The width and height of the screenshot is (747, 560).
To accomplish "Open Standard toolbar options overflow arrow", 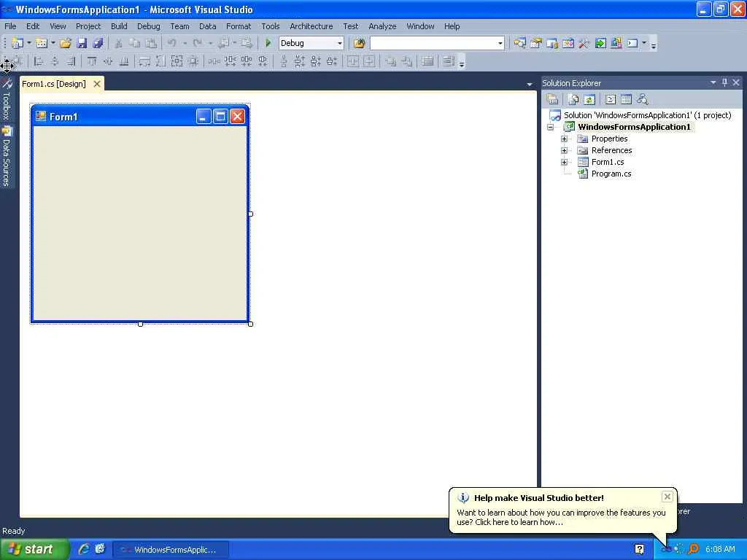I will [x=654, y=44].
